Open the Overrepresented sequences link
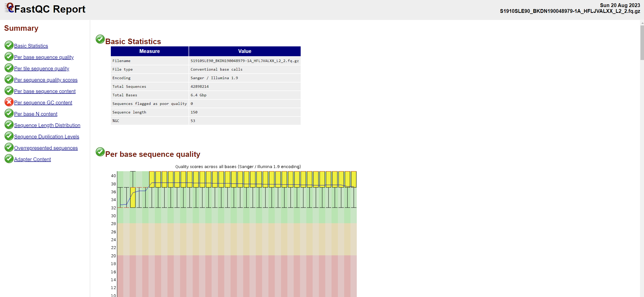Screen dimensions: 644x297 click(x=46, y=148)
